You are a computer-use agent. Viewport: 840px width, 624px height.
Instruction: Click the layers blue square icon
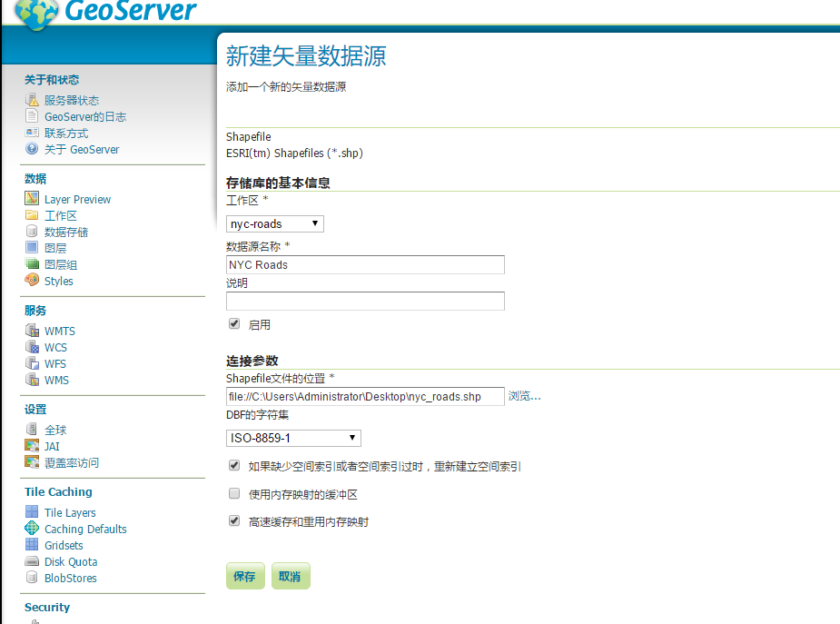[32, 247]
